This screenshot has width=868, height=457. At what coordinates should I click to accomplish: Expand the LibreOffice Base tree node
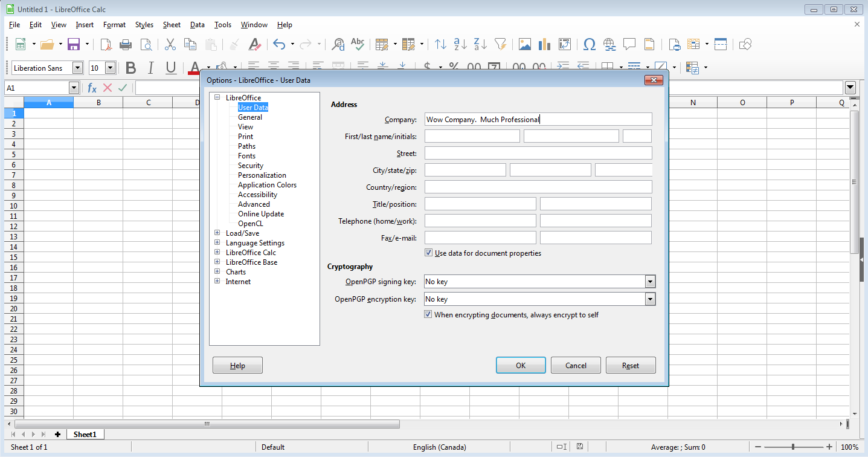coord(217,262)
